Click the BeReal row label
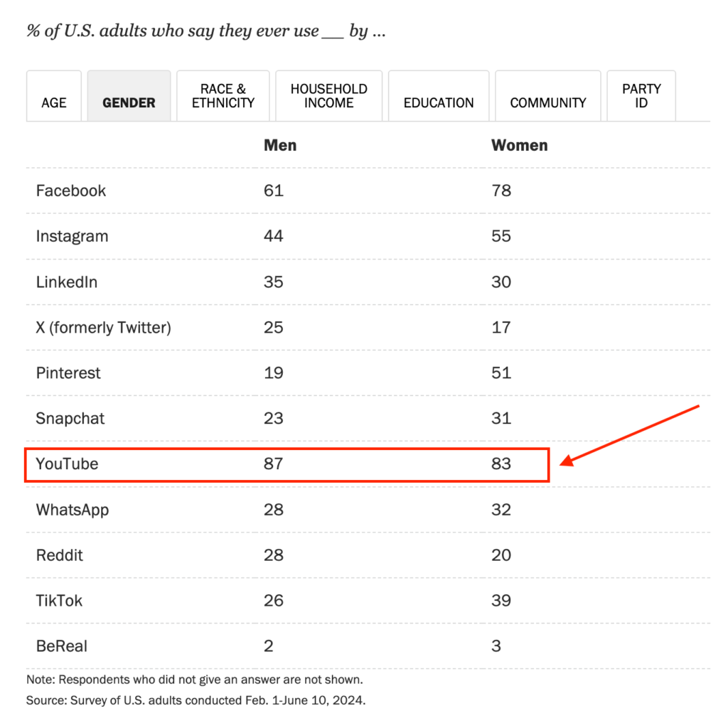The width and height of the screenshot is (728, 728). coord(62,646)
